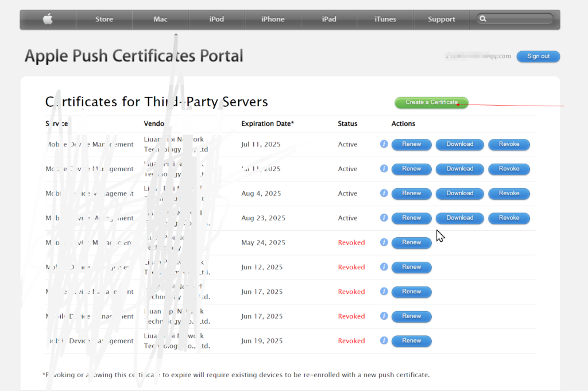Open info icon for Aug 23, 2025 certificate

384,218
